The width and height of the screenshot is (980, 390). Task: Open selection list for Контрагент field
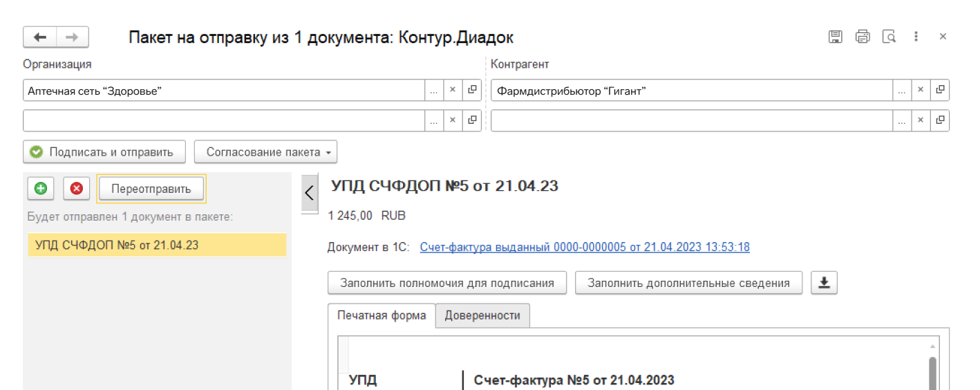[x=901, y=90]
